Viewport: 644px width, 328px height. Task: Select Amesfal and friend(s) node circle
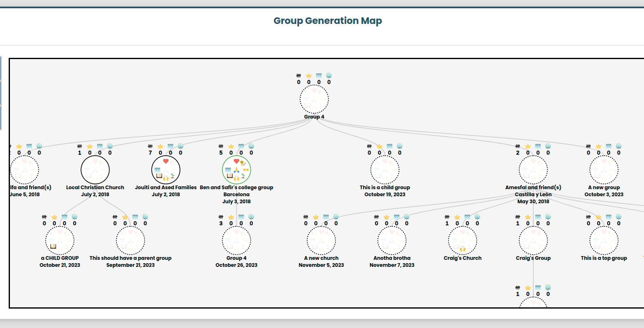coord(533,170)
